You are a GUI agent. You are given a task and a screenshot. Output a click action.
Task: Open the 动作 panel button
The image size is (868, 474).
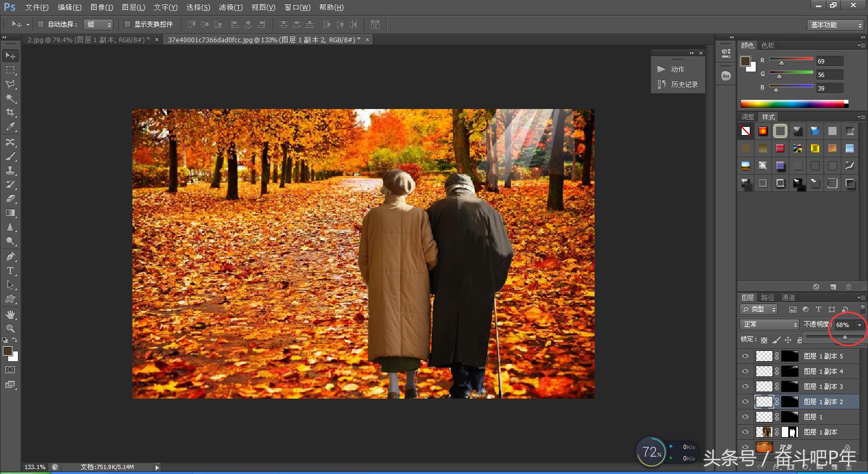tap(671, 69)
